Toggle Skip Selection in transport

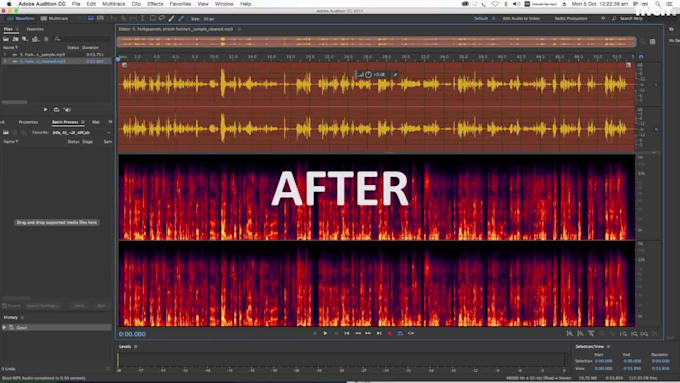411,334
